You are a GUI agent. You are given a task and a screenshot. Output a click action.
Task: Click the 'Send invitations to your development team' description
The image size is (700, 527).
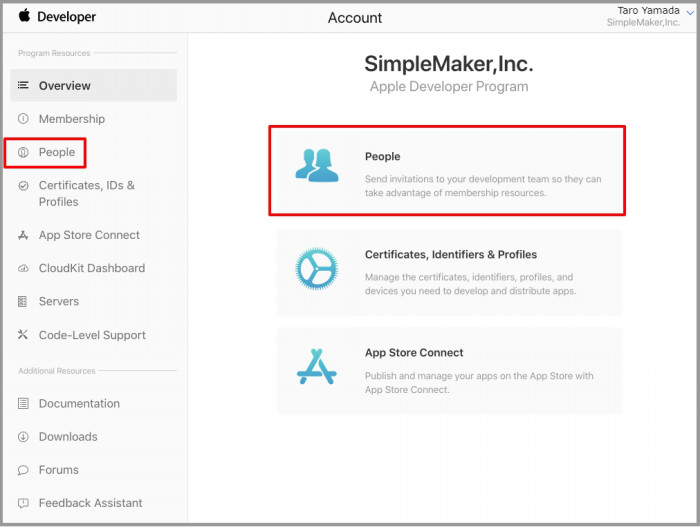(483, 186)
